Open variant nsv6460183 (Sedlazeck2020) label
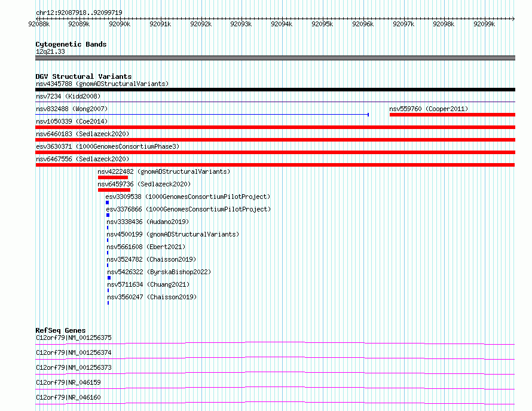The image size is (532, 411). click(x=82, y=134)
